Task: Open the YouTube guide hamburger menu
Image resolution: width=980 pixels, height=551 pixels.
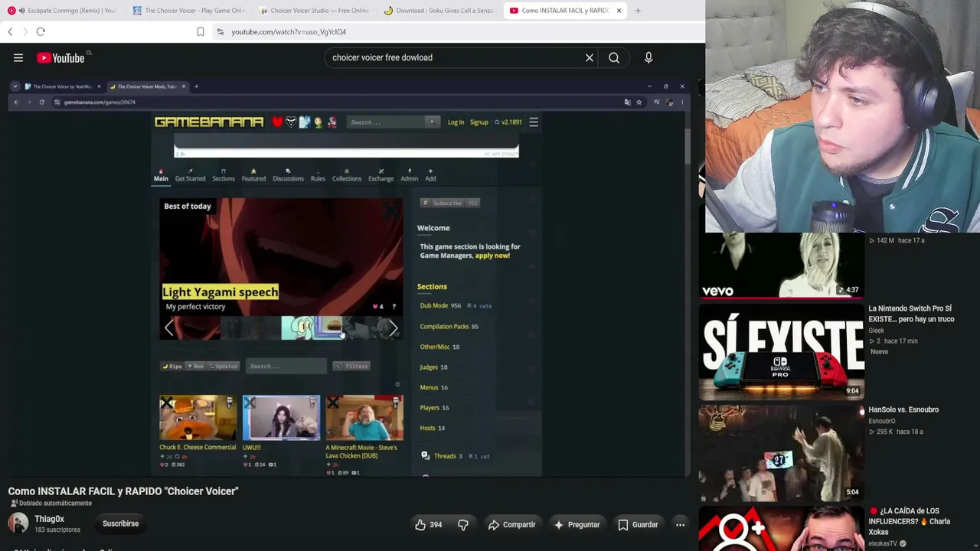Action: click(18, 57)
